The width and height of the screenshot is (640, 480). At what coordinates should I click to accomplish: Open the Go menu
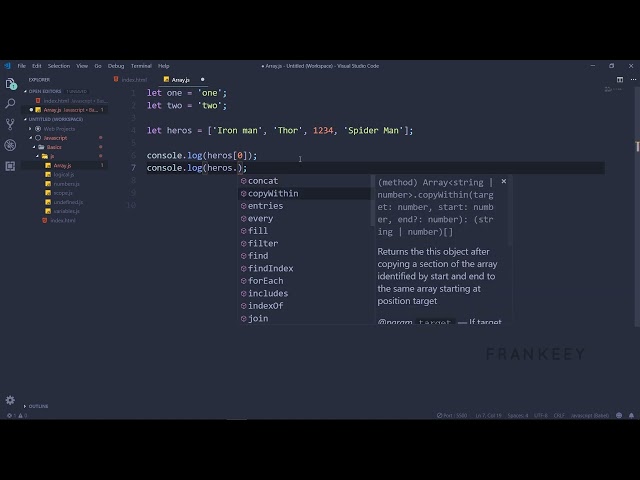pos(98,66)
